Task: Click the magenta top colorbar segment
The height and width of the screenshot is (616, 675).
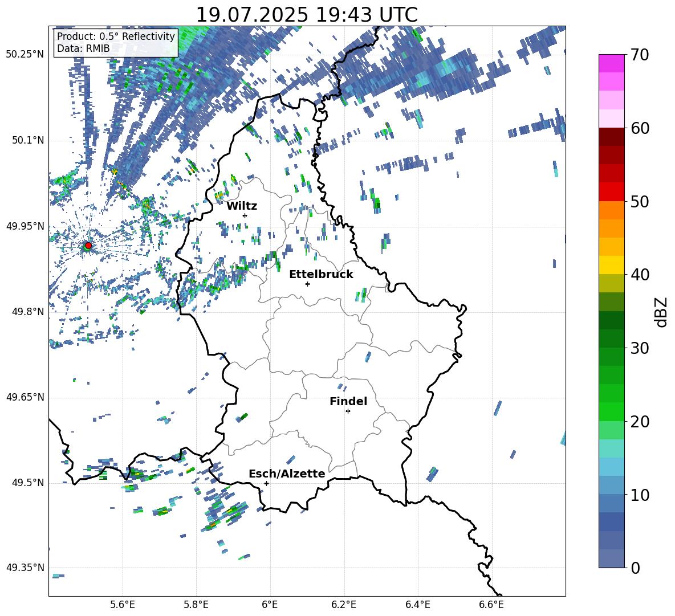Action: point(611,63)
